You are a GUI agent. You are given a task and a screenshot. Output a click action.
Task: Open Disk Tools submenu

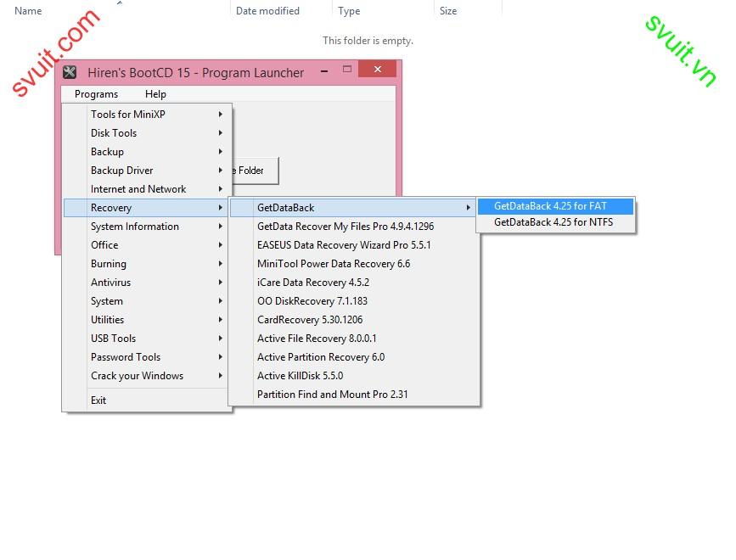coord(147,132)
